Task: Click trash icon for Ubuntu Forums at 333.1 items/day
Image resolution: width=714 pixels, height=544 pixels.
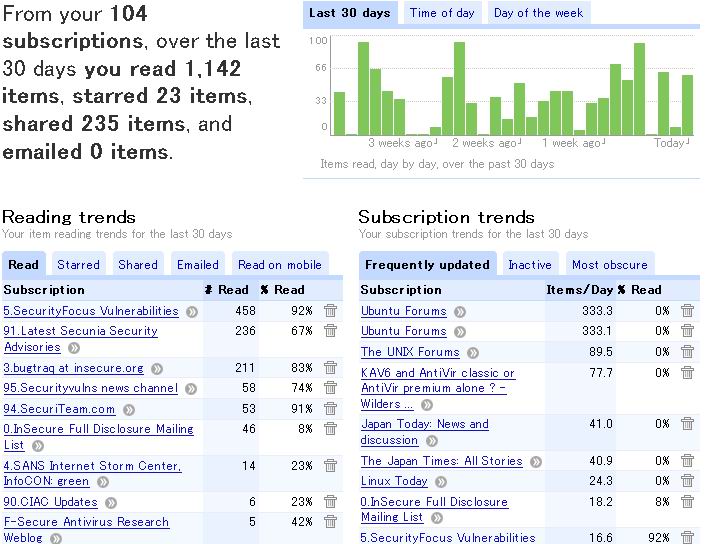Action: pos(687,330)
